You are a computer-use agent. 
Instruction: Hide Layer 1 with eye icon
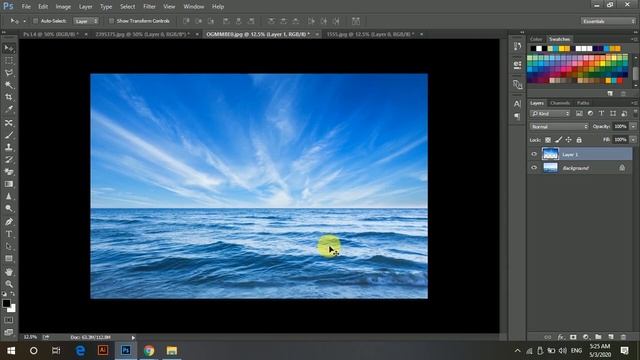tap(534, 154)
